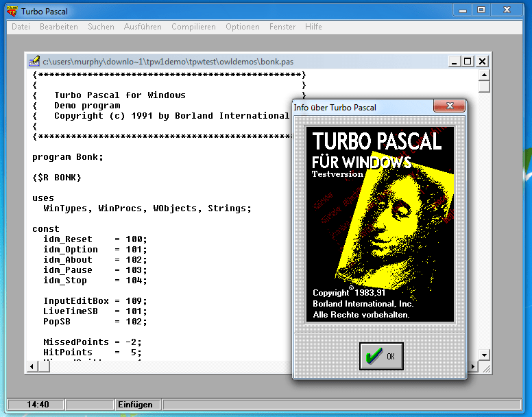The height and width of the screenshot is (417, 532).
Task: Click the 'uses' keyword line
Action: click(x=43, y=198)
